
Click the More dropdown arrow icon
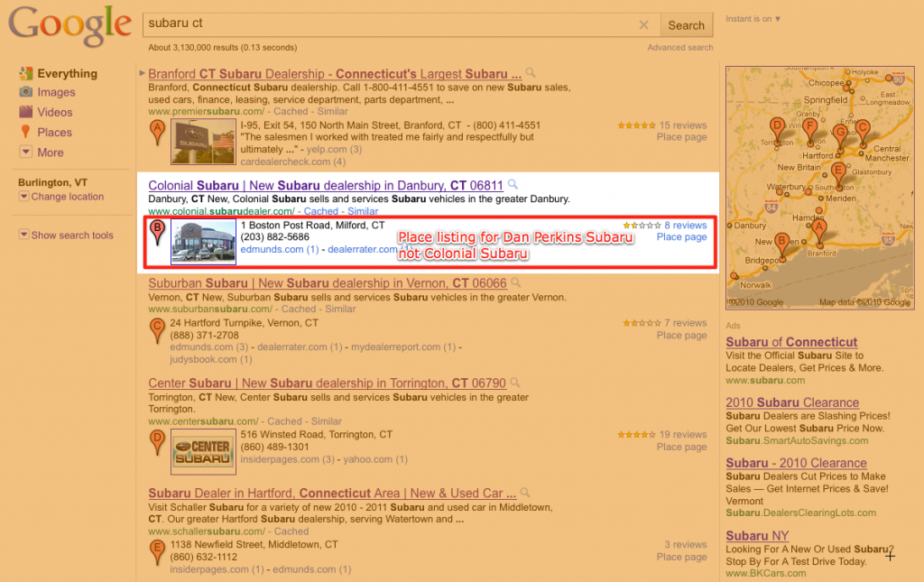click(25, 152)
